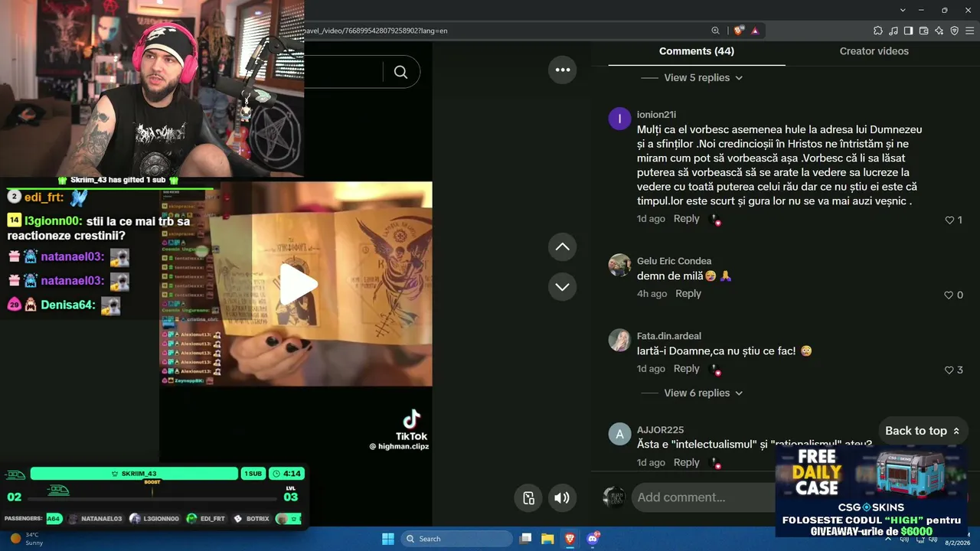Image resolution: width=980 pixels, height=551 pixels.
Task: Open Brave Leo AI sparkle icon
Action: (x=939, y=31)
